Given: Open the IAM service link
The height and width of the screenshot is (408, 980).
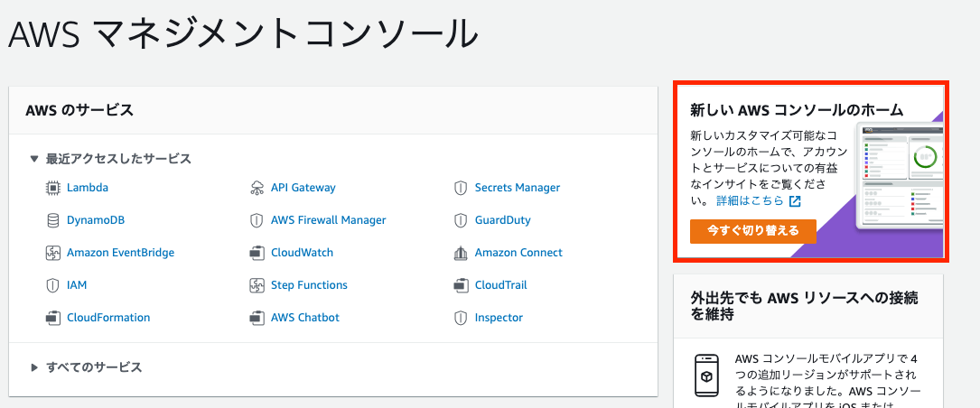Looking at the screenshot, I should point(77,285).
